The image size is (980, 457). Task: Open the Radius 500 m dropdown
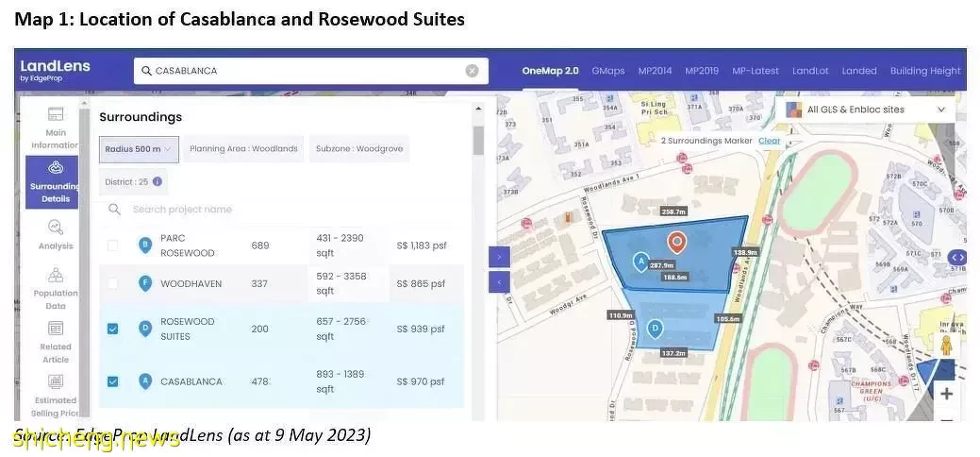point(139,149)
